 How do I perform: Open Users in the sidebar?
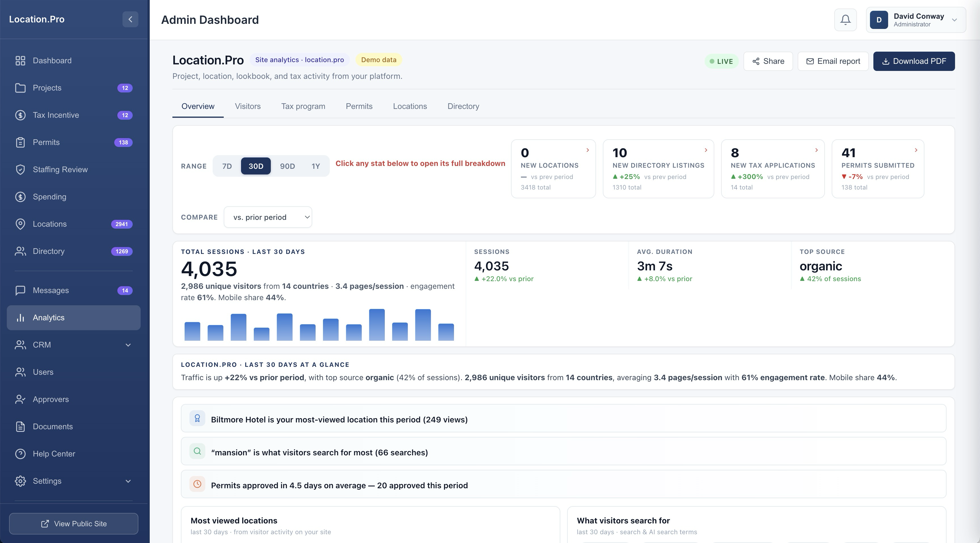click(x=73, y=372)
